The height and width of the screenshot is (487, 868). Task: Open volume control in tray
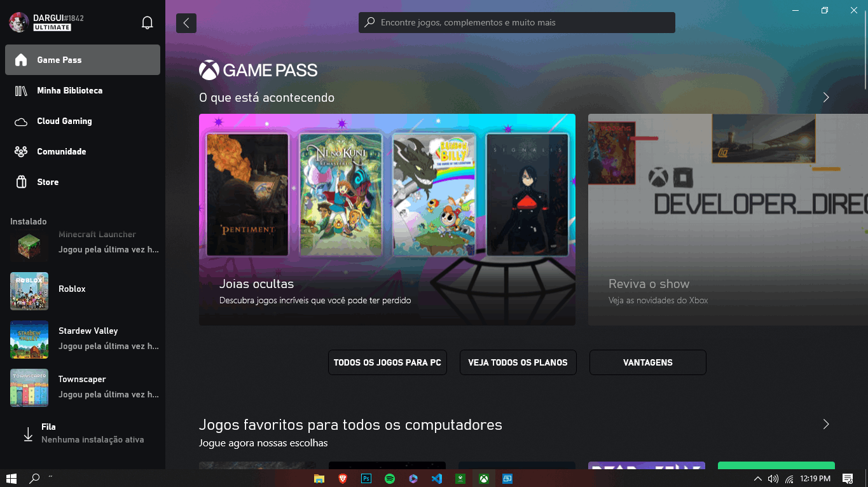coord(773,479)
